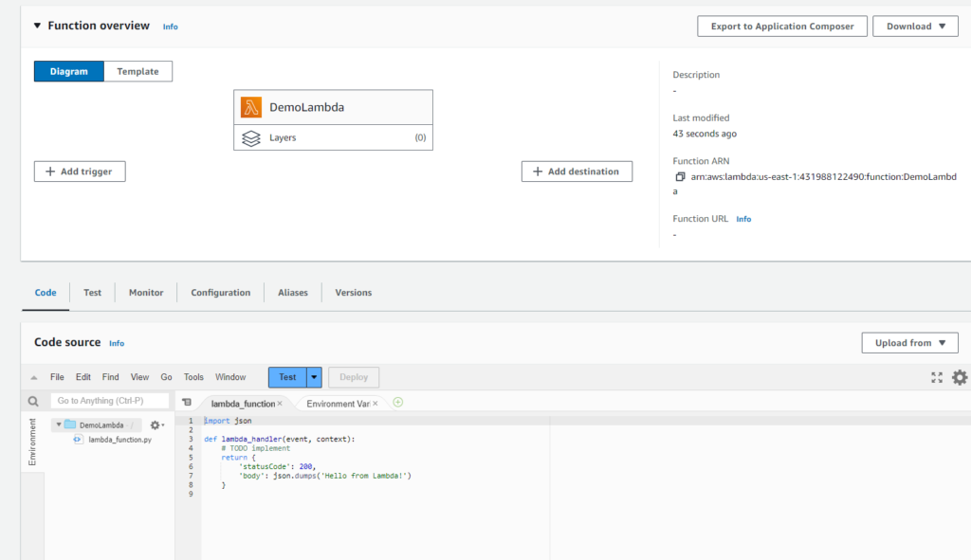Switch to the Versions tab
Viewport: 971px width, 560px height.
point(354,293)
